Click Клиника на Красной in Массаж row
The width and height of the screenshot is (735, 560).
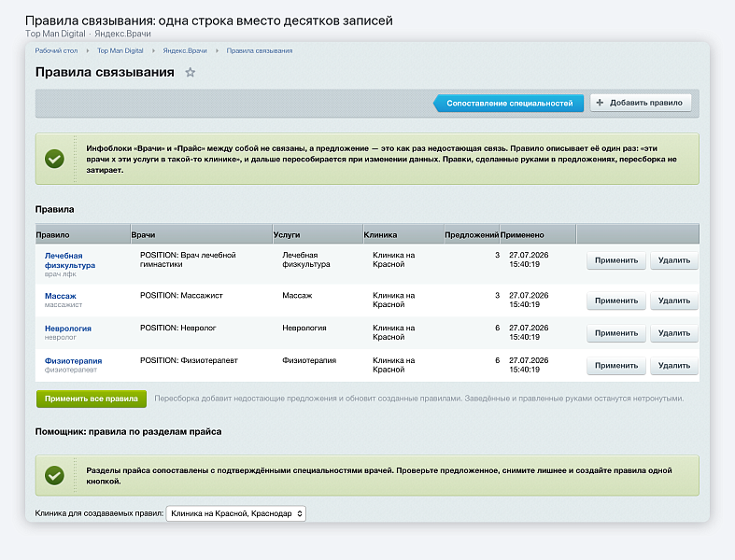[x=394, y=300]
